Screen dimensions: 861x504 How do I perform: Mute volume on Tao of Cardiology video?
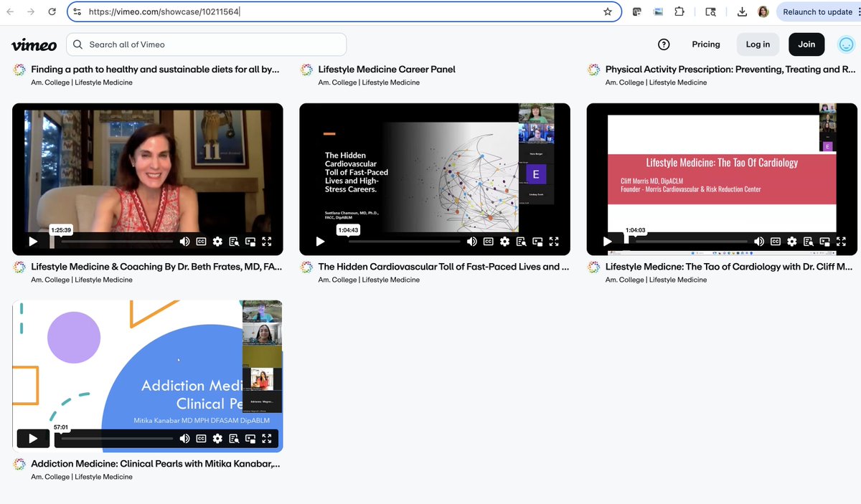coord(758,242)
